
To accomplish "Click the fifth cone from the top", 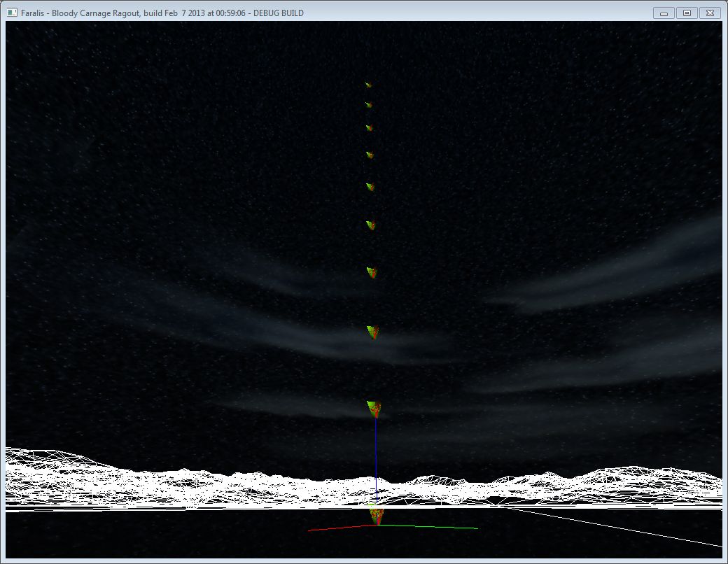I will coord(370,187).
